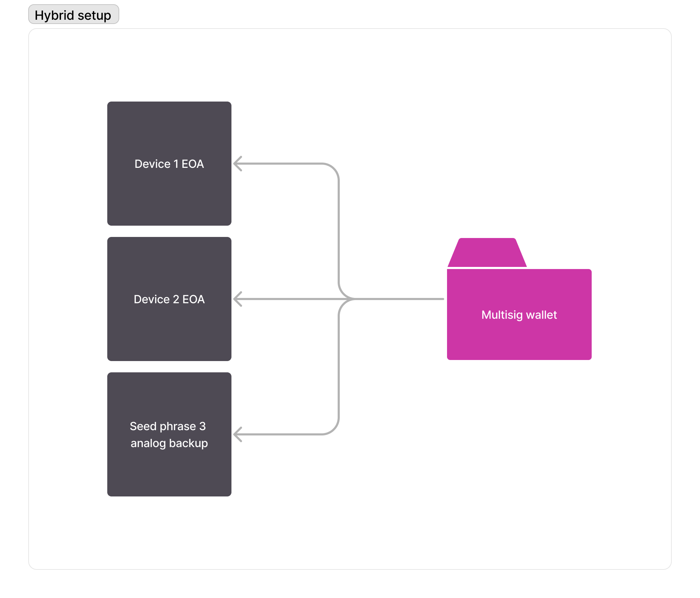Click the Device 2 EOA box
The image size is (700, 598).
169,331
